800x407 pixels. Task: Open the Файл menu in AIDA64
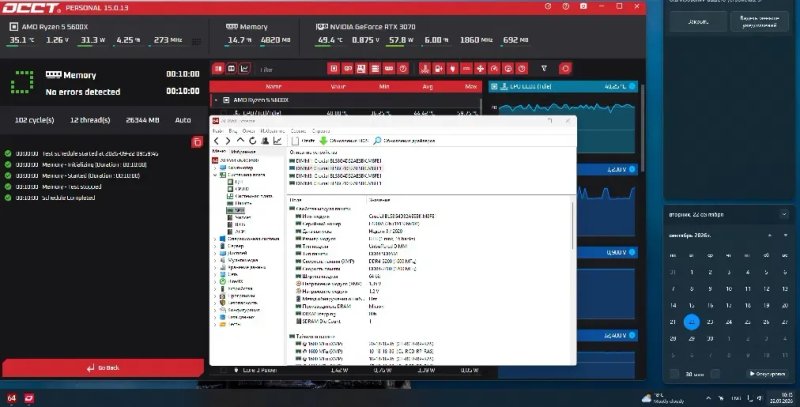click(218, 131)
